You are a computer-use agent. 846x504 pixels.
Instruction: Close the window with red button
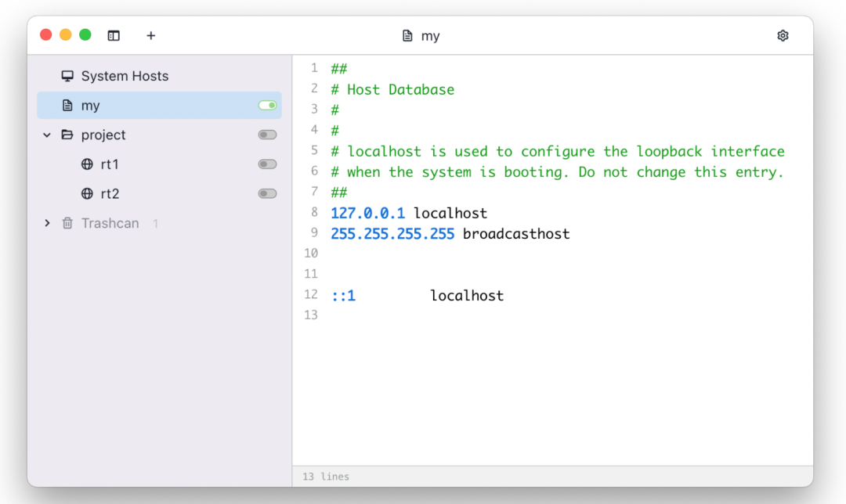[x=46, y=35]
